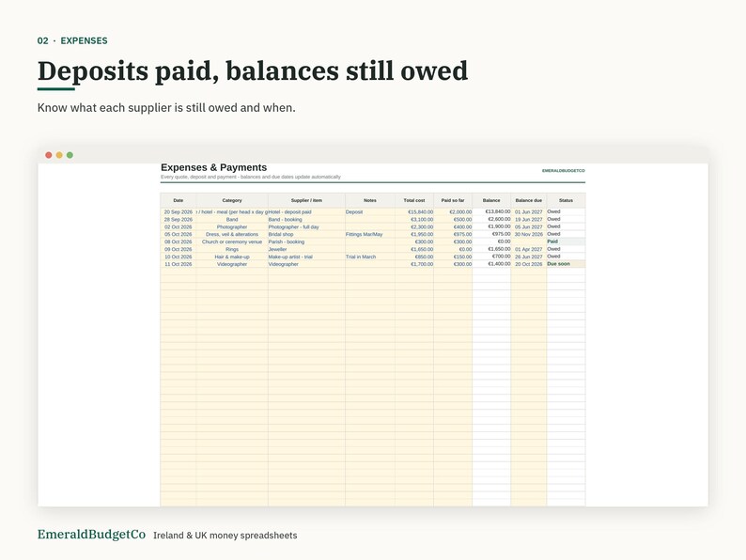Click the Paid status cell
This screenshot has width=746, height=560.
pyautogui.click(x=567, y=241)
